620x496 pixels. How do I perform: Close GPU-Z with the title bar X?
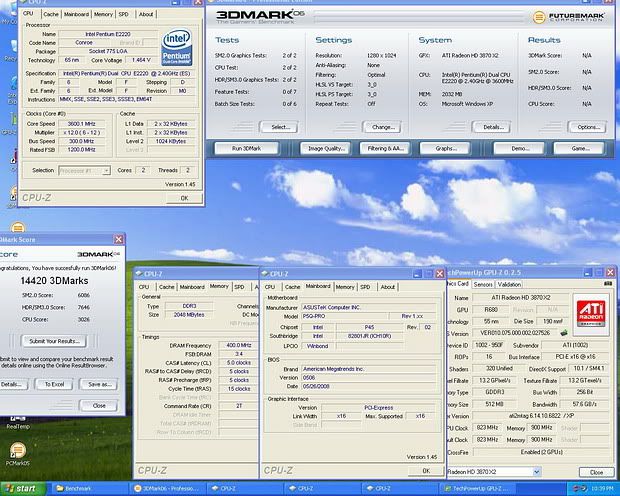point(611,273)
